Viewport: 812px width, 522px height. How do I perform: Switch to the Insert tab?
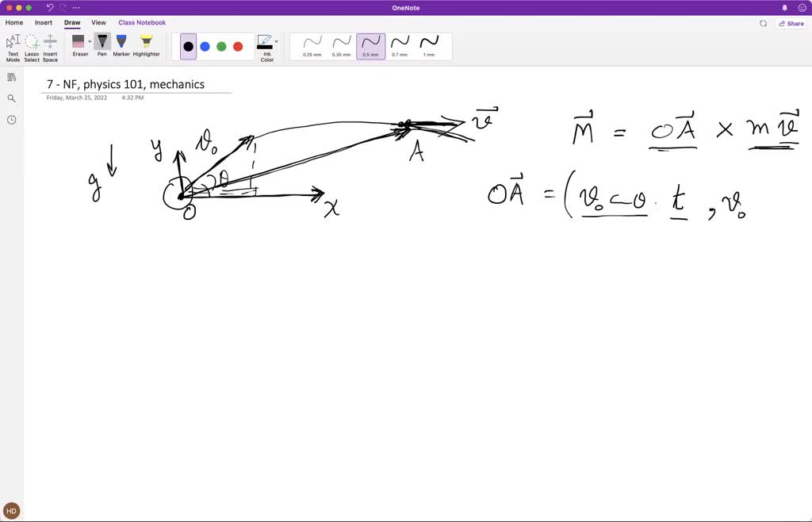(x=43, y=22)
